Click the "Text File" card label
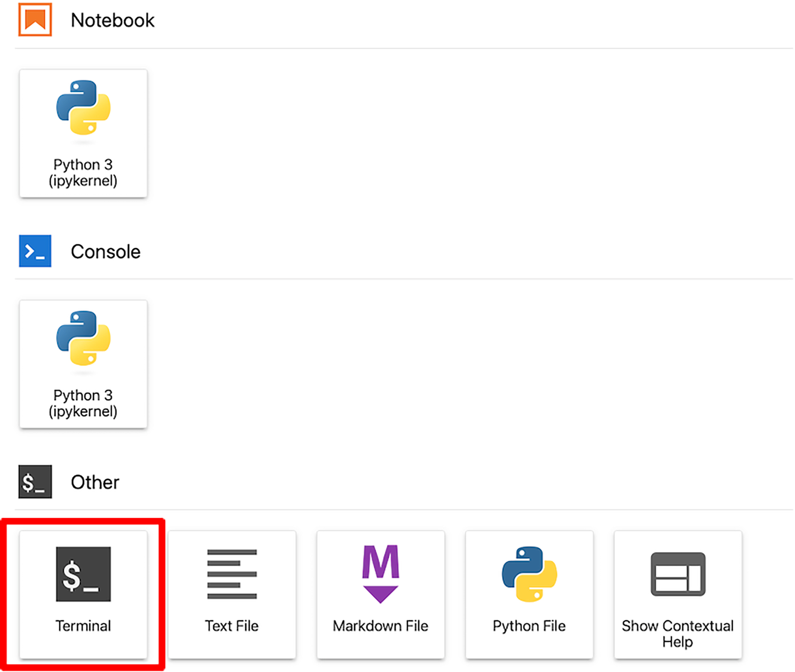 click(x=232, y=626)
